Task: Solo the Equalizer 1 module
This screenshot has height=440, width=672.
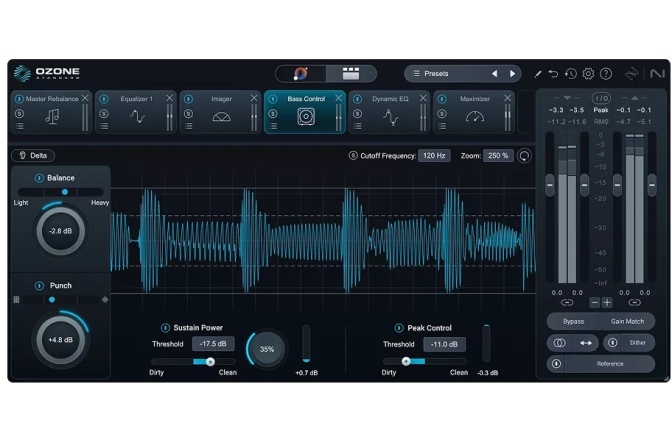Action: coord(104,114)
